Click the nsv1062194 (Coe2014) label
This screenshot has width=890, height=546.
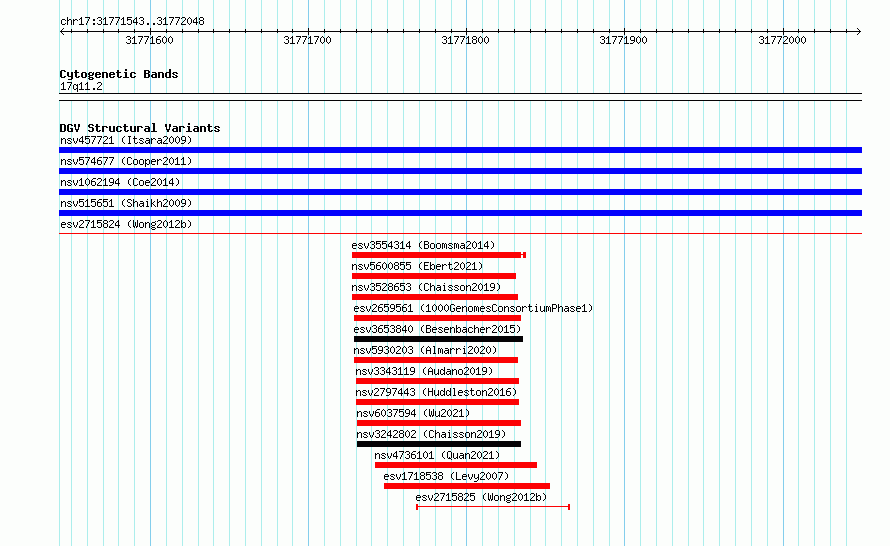120,182
